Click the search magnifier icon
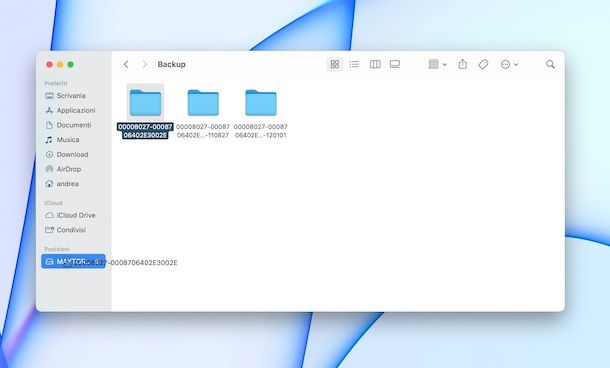Viewport: 610px width, 368px height. point(550,64)
